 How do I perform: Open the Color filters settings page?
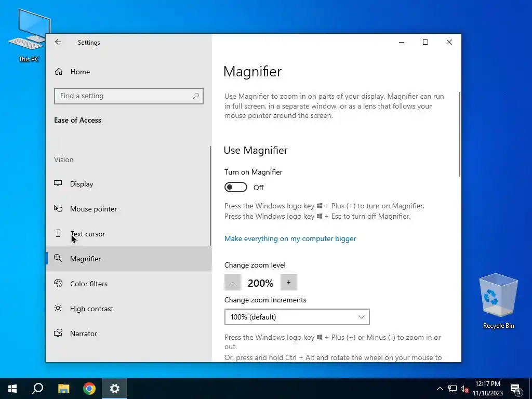point(128,284)
